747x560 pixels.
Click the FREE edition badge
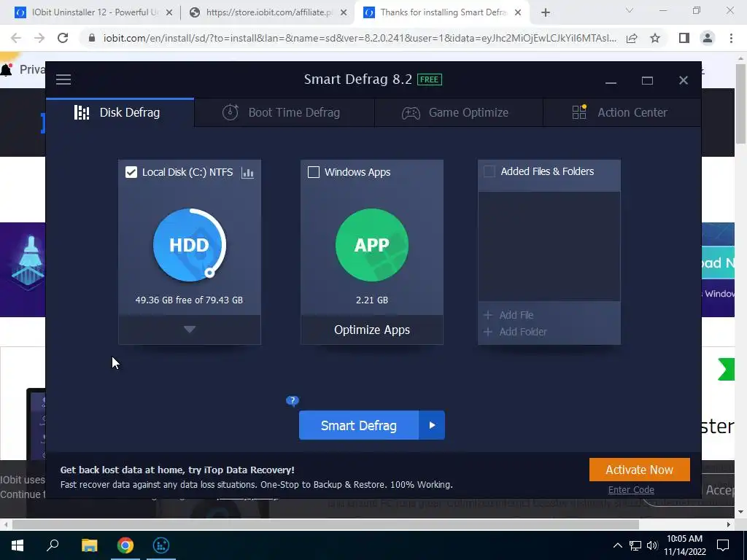point(429,79)
